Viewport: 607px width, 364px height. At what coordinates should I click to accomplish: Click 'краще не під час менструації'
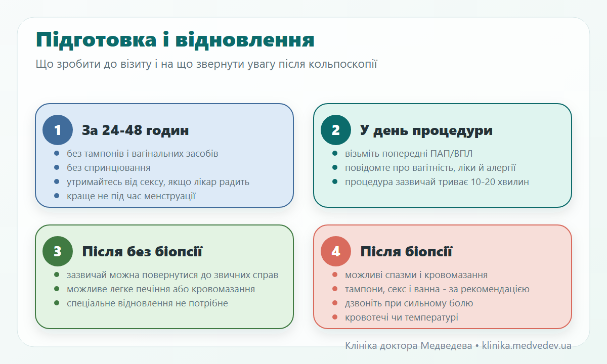point(131,196)
